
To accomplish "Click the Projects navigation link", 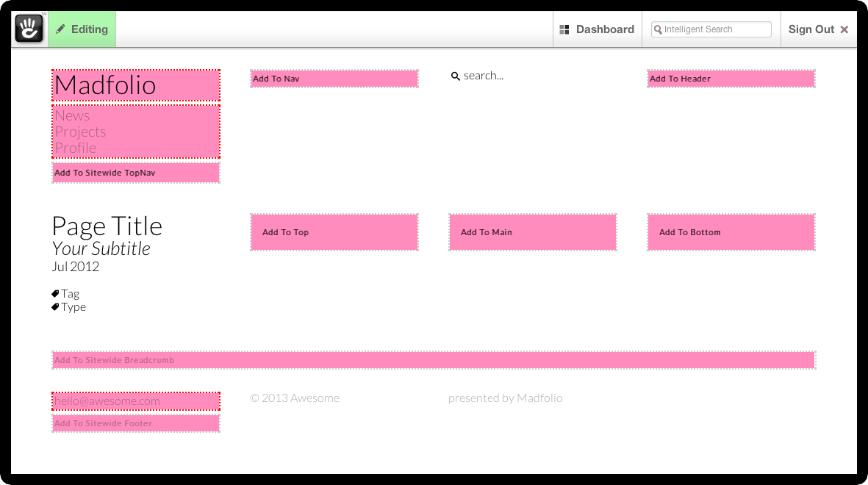I will [x=81, y=132].
